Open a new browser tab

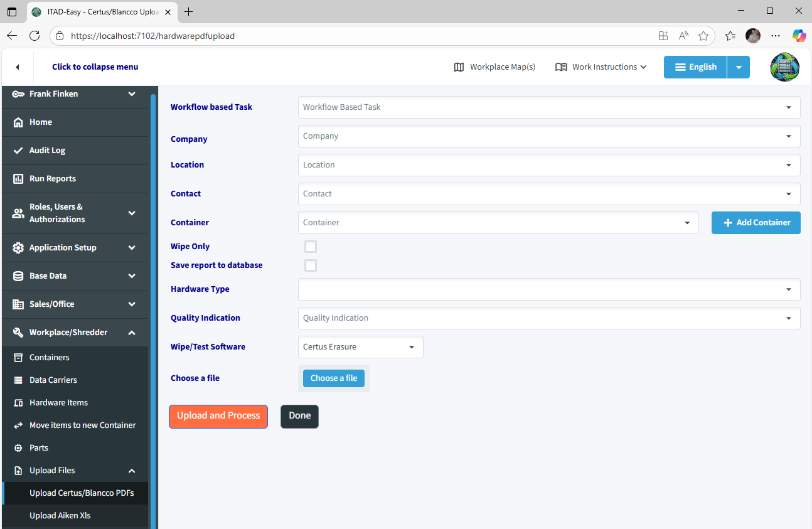click(x=188, y=12)
